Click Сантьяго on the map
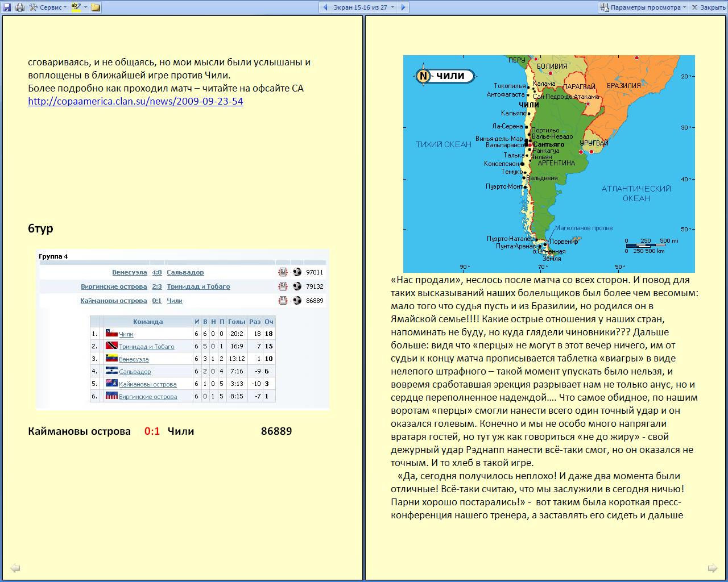 [x=549, y=144]
